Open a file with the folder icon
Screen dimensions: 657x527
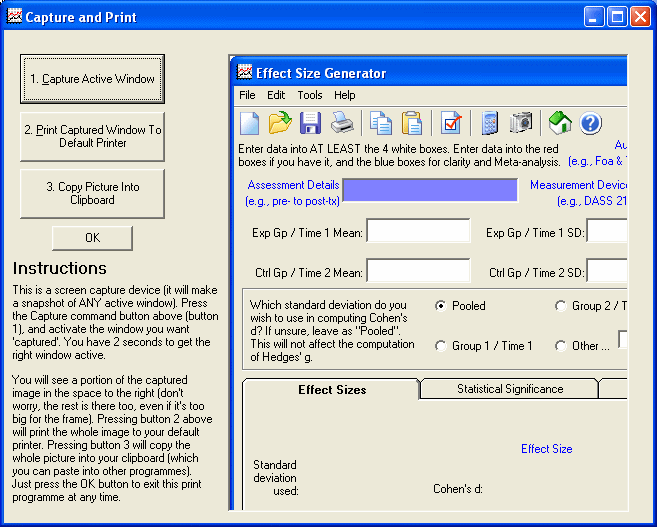tap(280, 123)
